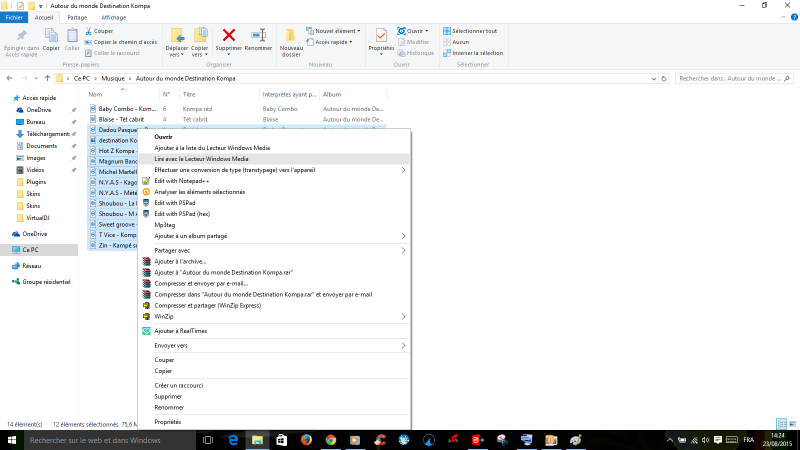Viewport: 800px width, 450px height.
Task: Click Sélectionner tout in the ribbon
Action: [473, 31]
